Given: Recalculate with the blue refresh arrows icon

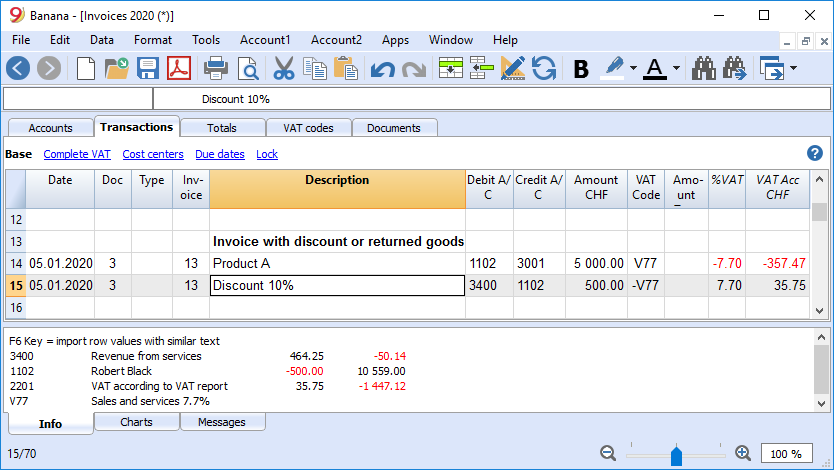Looking at the screenshot, I should pyautogui.click(x=544, y=69).
